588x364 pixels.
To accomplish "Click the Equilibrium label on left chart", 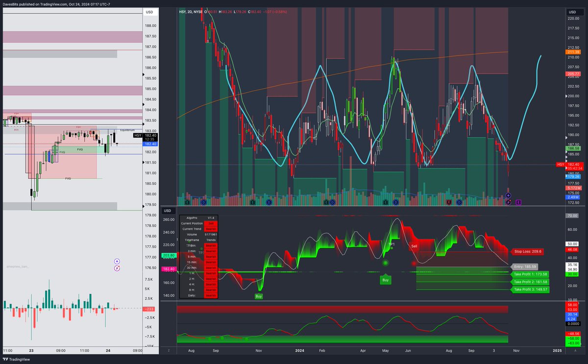I will point(127,130).
